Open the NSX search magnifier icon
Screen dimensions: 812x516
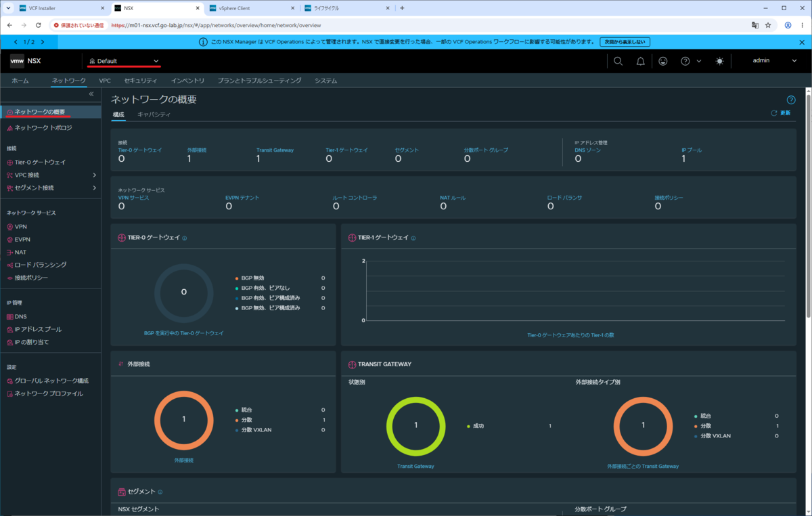618,61
